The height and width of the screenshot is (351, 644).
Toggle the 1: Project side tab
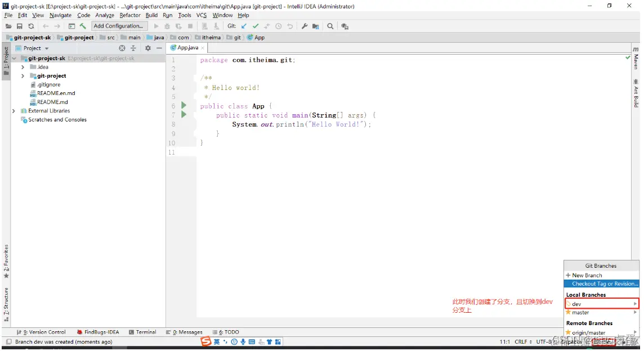(x=6, y=61)
